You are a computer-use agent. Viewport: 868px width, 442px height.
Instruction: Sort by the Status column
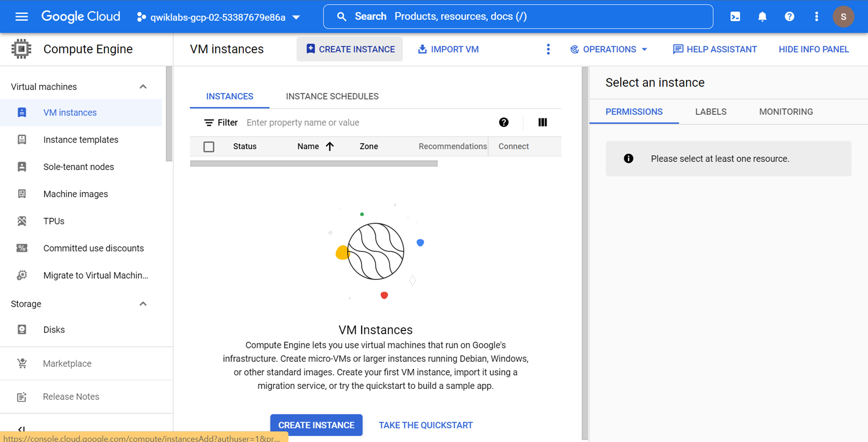(245, 146)
